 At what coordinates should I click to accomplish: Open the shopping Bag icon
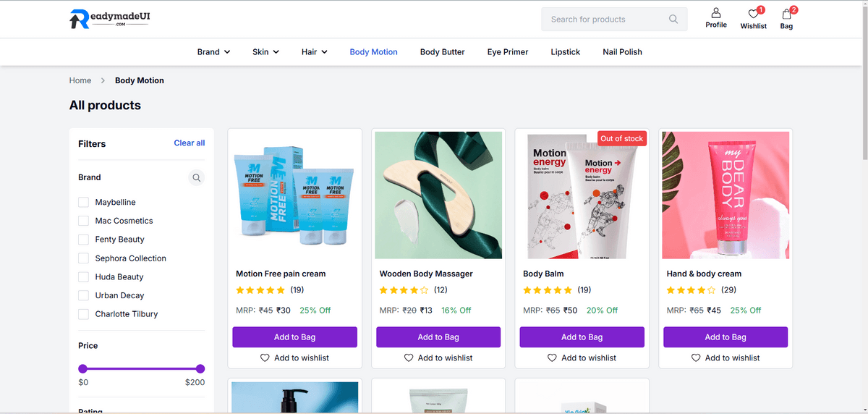786,14
